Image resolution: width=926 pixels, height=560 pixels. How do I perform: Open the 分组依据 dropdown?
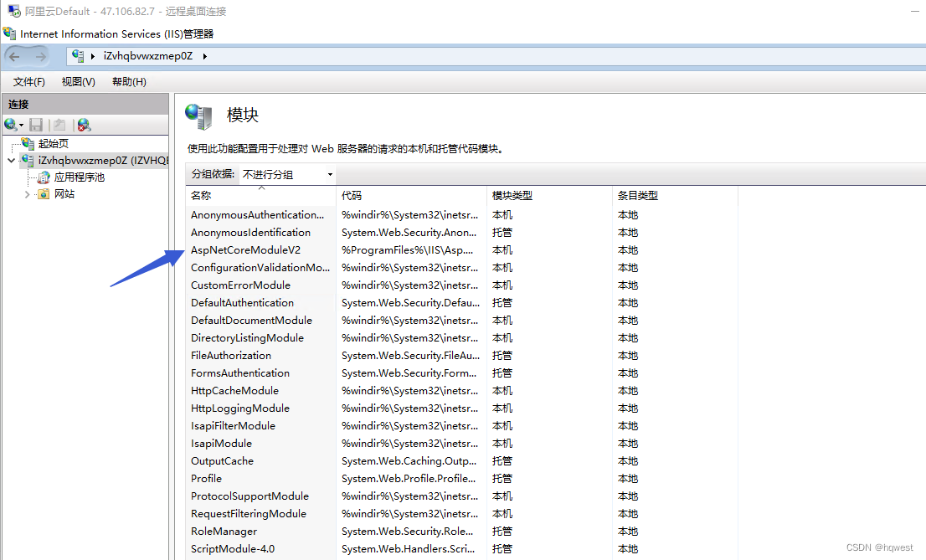(288, 174)
